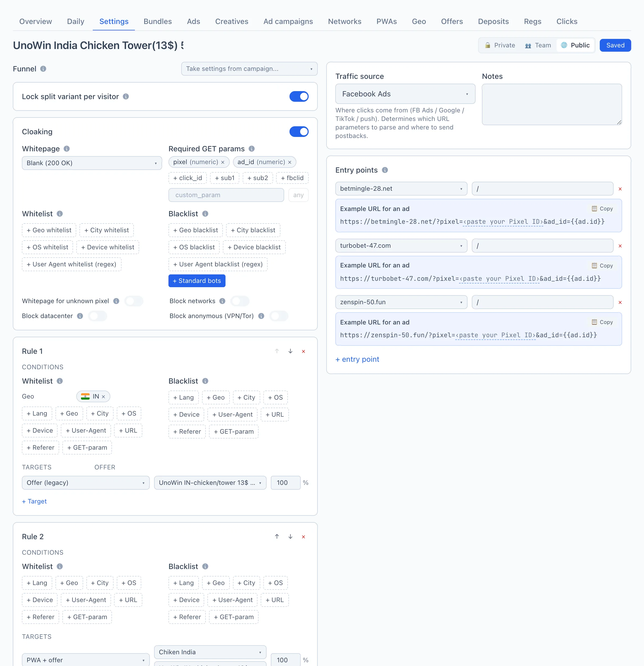This screenshot has width=644, height=666.
Task: Click the Saved button
Action: click(615, 45)
